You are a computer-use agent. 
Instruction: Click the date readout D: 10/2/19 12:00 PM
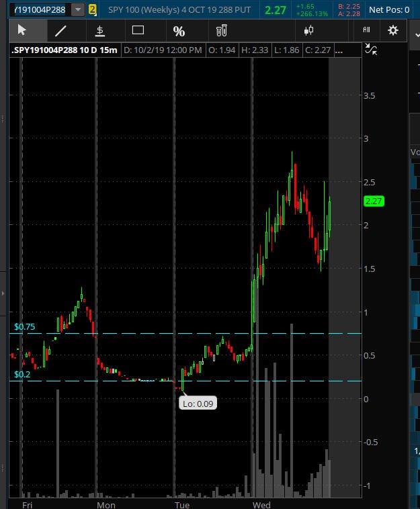coord(163,50)
